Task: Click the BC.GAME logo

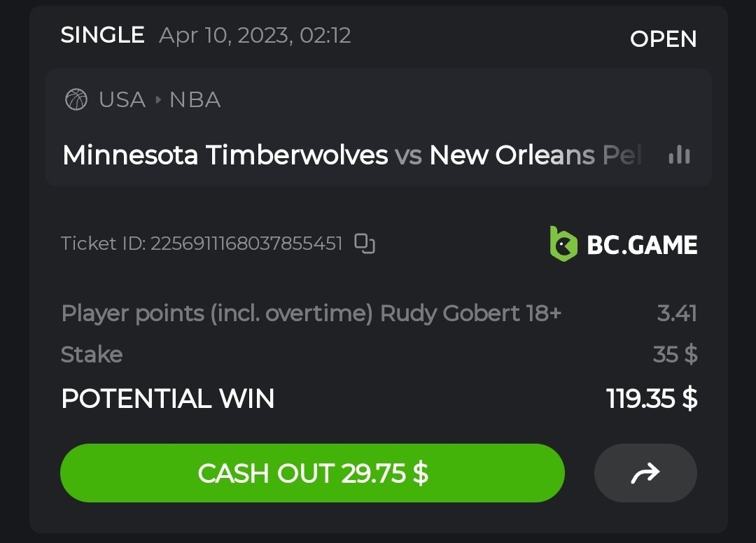Action: point(623,244)
